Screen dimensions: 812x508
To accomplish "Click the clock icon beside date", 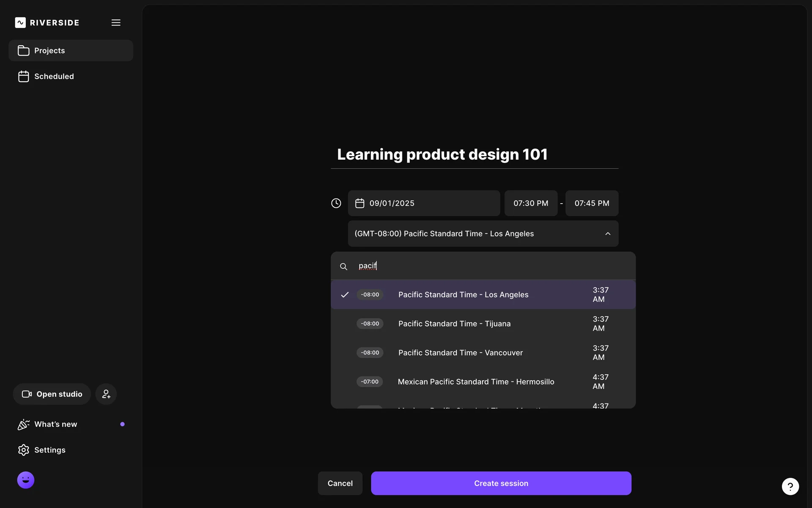I will [336, 203].
